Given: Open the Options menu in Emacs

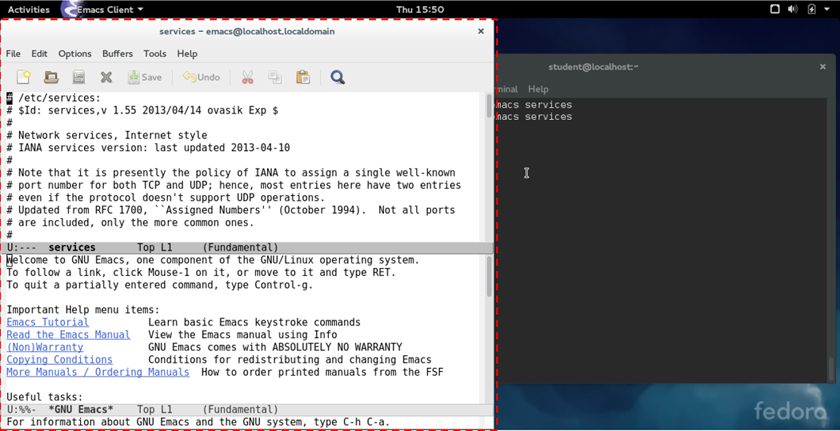Looking at the screenshot, I should (74, 54).
